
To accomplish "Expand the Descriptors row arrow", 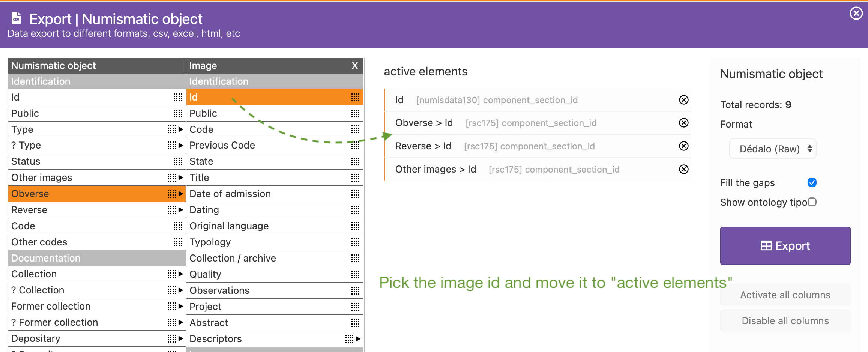I will 358,339.
